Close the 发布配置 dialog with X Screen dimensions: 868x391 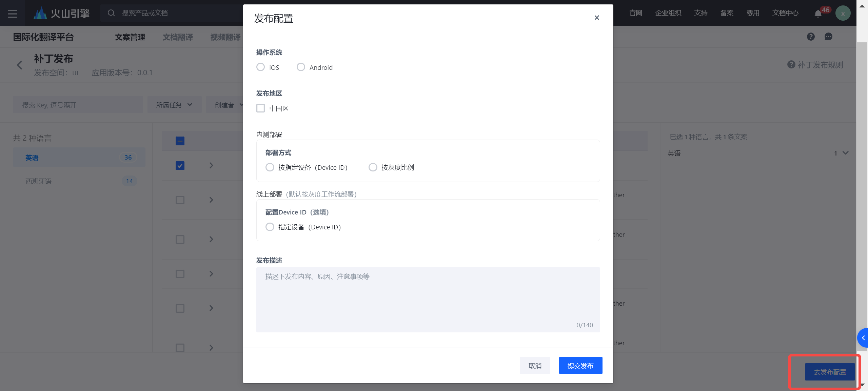coord(597,18)
